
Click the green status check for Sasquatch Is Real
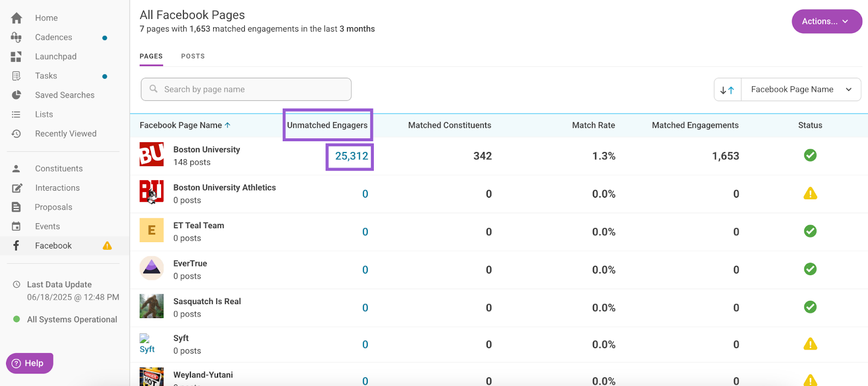[x=810, y=307]
